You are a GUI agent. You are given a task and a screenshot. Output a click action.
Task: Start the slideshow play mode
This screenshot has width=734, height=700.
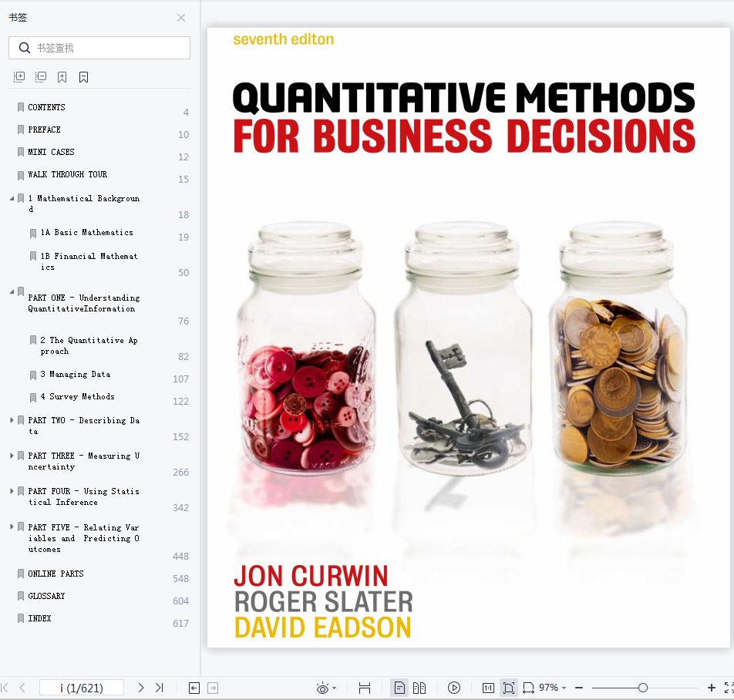[x=454, y=688]
